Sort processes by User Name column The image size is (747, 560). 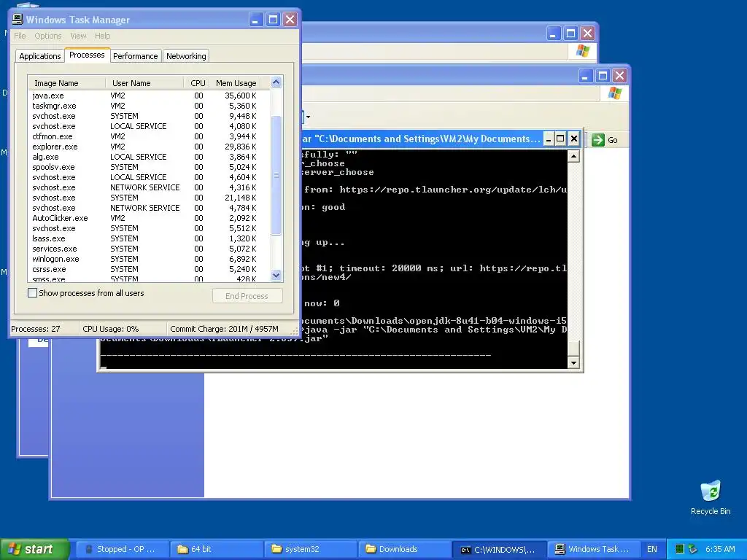[144, 83]
